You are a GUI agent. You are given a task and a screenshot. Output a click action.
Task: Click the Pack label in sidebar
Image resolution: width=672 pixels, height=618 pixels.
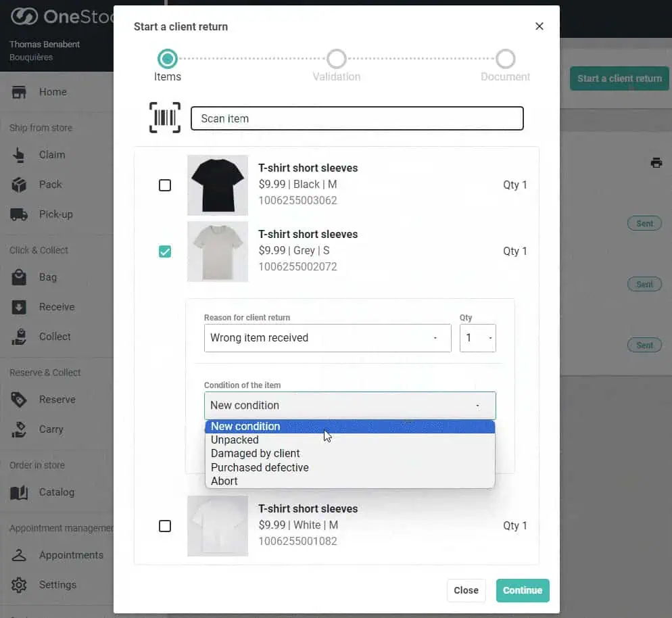(51, 185)
